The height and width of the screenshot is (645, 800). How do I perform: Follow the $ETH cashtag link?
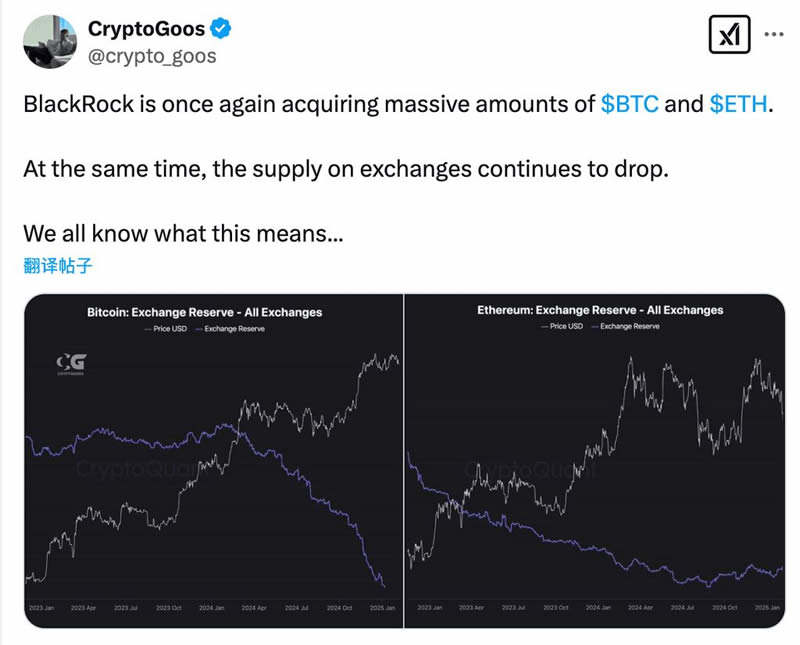tap(738, 104)
